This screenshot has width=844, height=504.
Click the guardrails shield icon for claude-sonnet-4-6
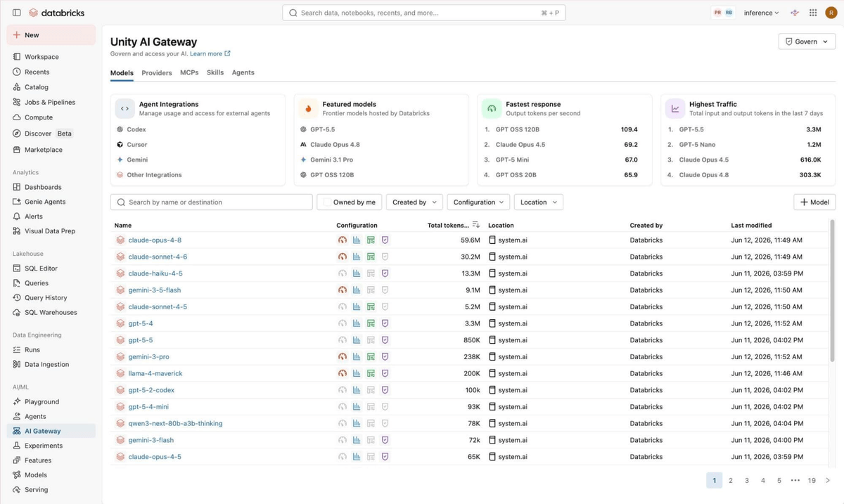click(385, 257)
